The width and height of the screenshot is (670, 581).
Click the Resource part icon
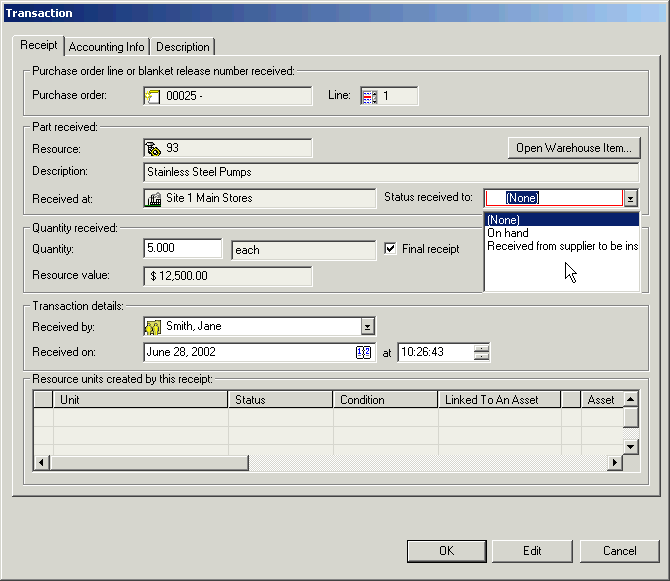point(154,149)
